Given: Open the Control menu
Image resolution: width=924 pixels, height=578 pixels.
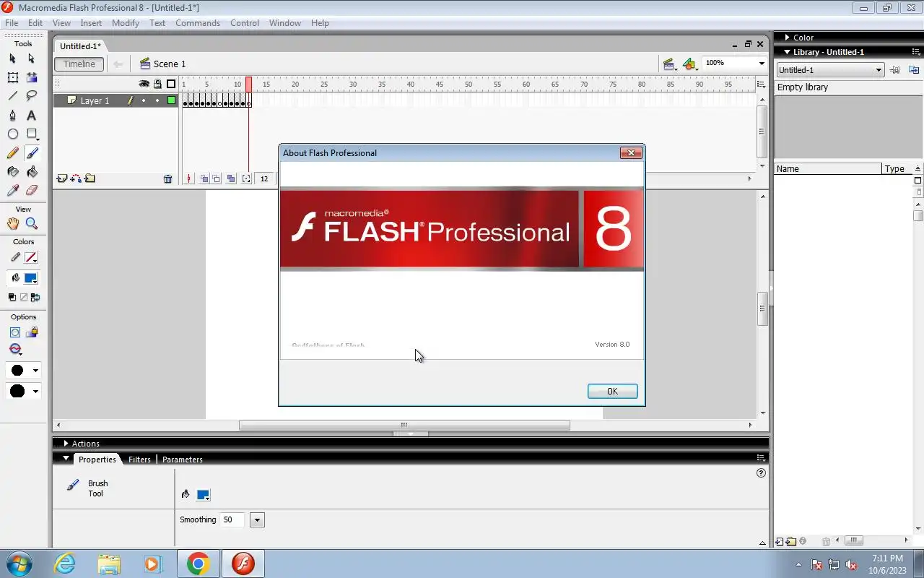Looking at the screenshot, I should pos(245,23).
